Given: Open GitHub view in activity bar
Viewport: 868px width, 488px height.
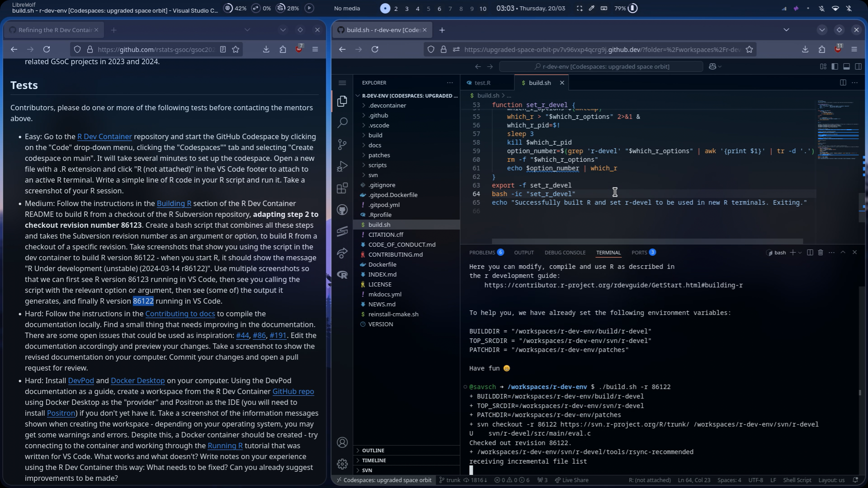Looking at the screenshot, I should pos(342,210).
